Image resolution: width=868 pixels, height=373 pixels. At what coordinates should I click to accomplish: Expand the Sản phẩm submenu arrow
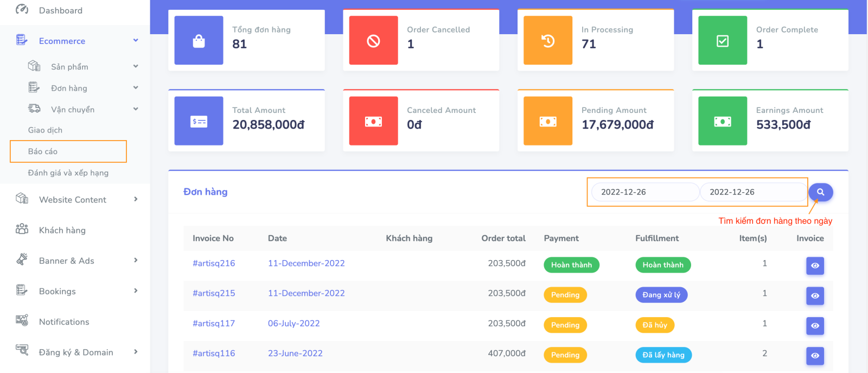[136, 66]
